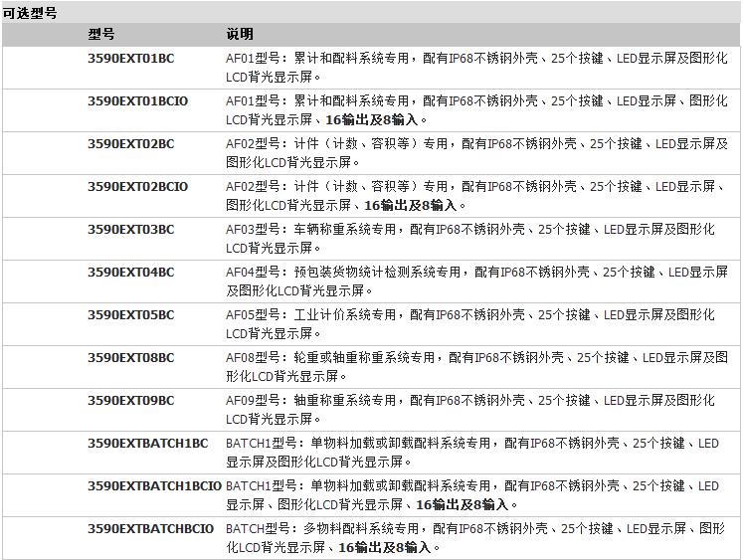
Task: Click the 可选型号 section title
Action: [x=30, y=13]
